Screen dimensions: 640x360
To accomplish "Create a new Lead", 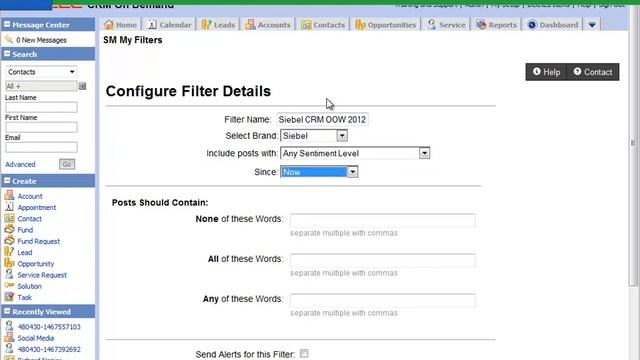I will [x=24, y=253].
